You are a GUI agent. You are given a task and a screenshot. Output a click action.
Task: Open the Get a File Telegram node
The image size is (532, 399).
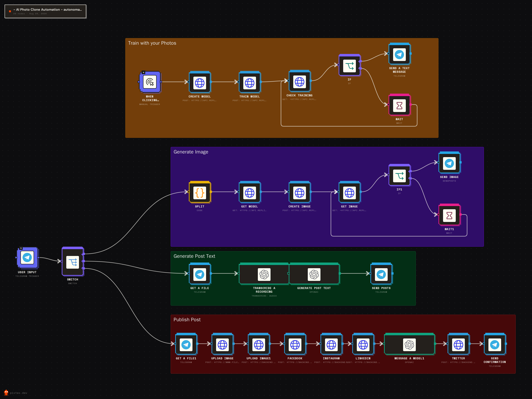(x=200, y=274)
